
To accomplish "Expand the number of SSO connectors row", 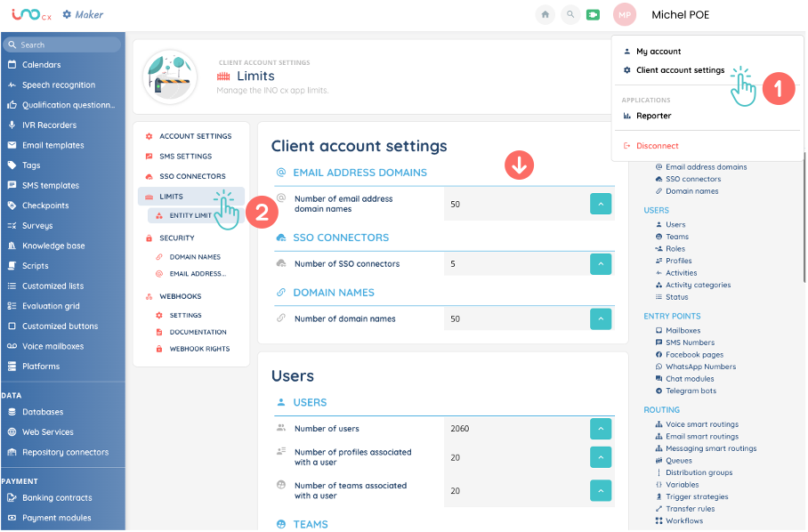I will [601, 264].
